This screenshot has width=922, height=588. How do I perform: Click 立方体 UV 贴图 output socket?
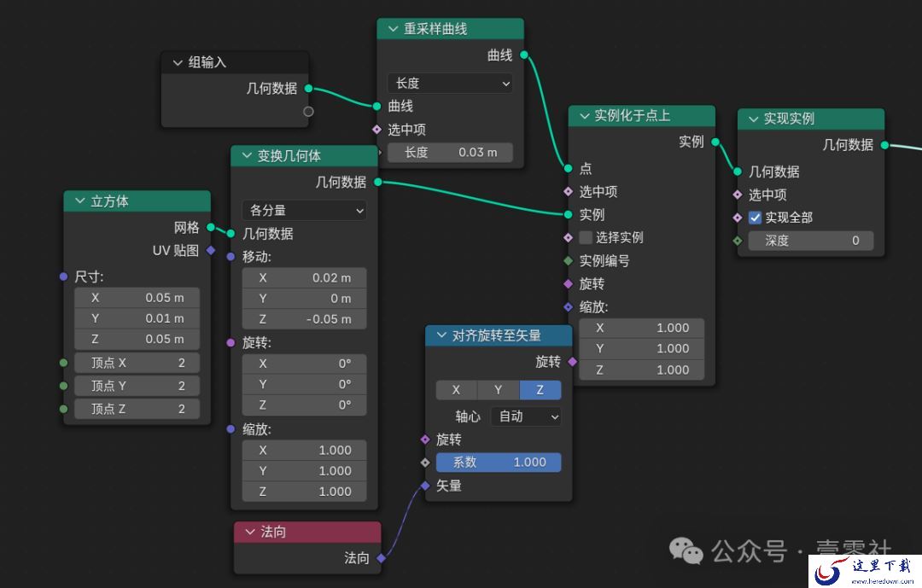[x=211, y=251]
